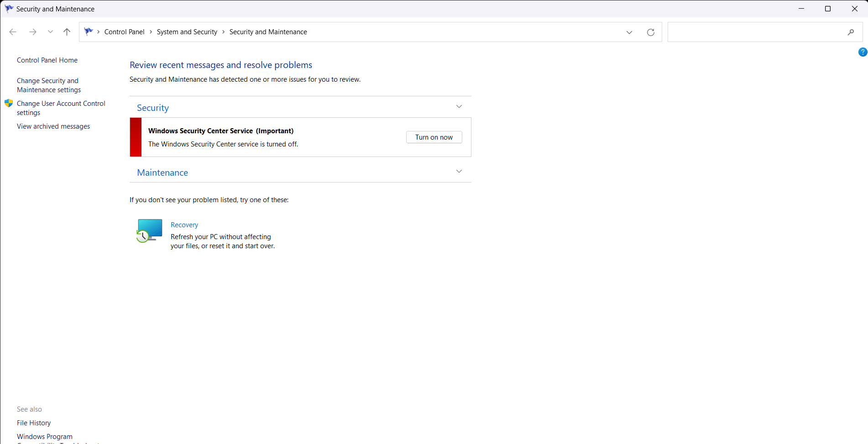Expand the Maintenance section chevron

(459, 172)
